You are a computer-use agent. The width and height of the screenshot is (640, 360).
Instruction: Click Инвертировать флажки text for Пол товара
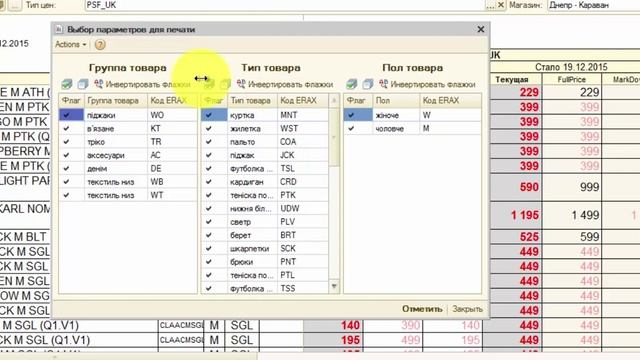433,84
